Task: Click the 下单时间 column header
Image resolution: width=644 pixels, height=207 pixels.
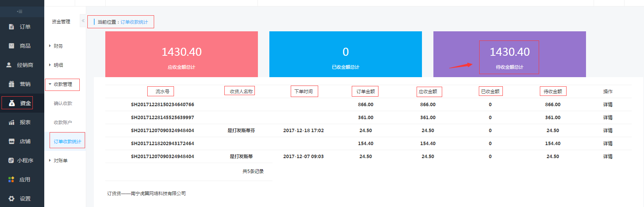Action: (x=304, y=92)
